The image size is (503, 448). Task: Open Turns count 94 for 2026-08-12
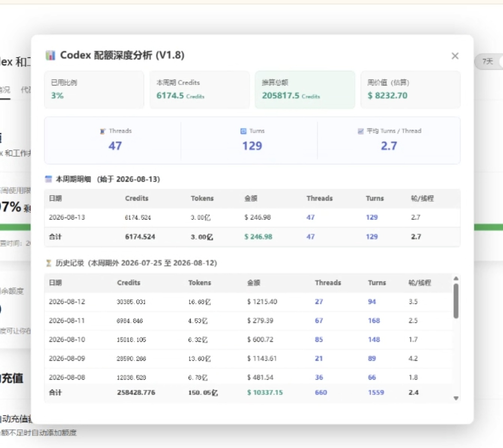[372, 302]
